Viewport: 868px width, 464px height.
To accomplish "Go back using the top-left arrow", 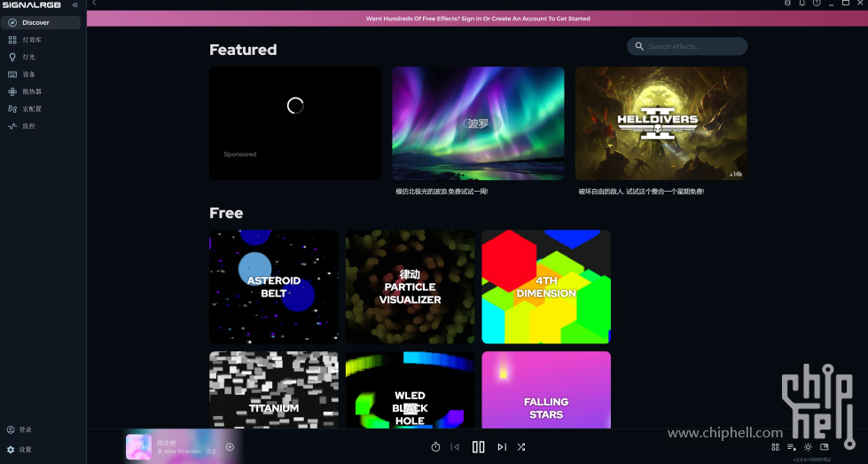I will point(94,4).
